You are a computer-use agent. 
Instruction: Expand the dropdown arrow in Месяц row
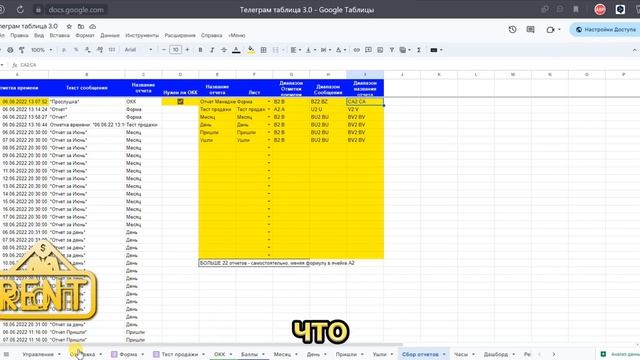pyautogui.click(x=269, y=117)
